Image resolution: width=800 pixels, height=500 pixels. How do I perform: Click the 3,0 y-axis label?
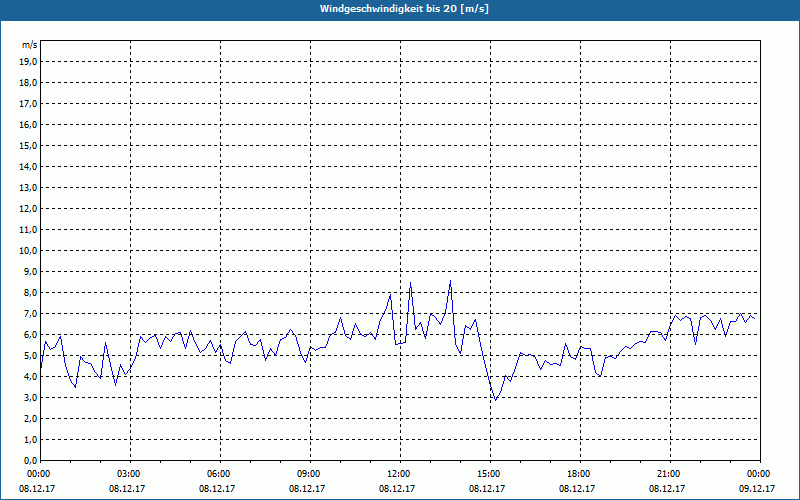pyautogui.click(x=31, y=397)
